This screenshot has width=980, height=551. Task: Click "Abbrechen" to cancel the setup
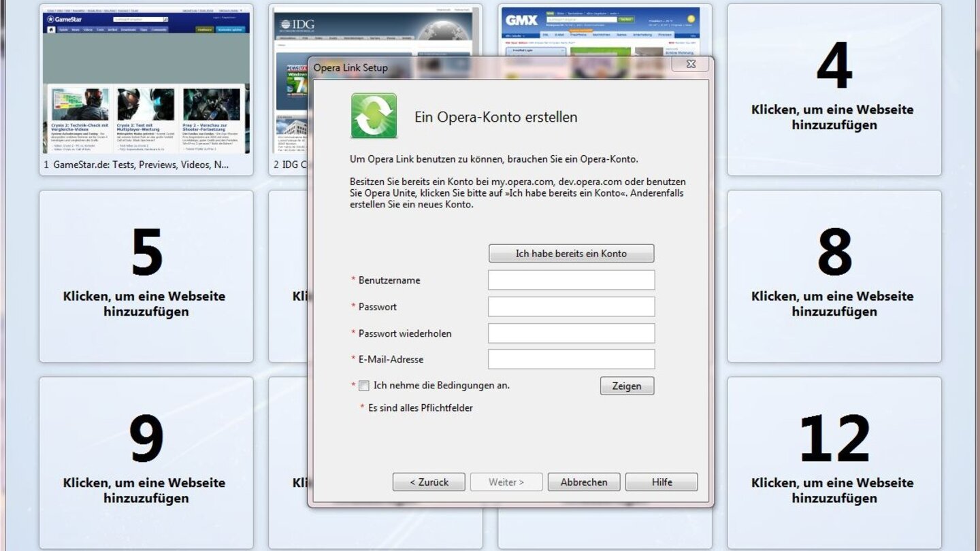coord(583,482)
